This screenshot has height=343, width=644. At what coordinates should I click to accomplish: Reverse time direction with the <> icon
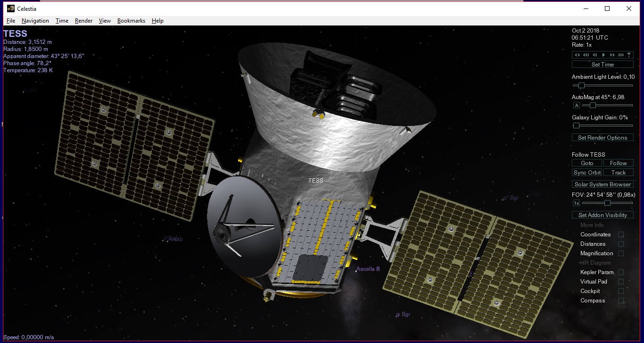point(577,55)
